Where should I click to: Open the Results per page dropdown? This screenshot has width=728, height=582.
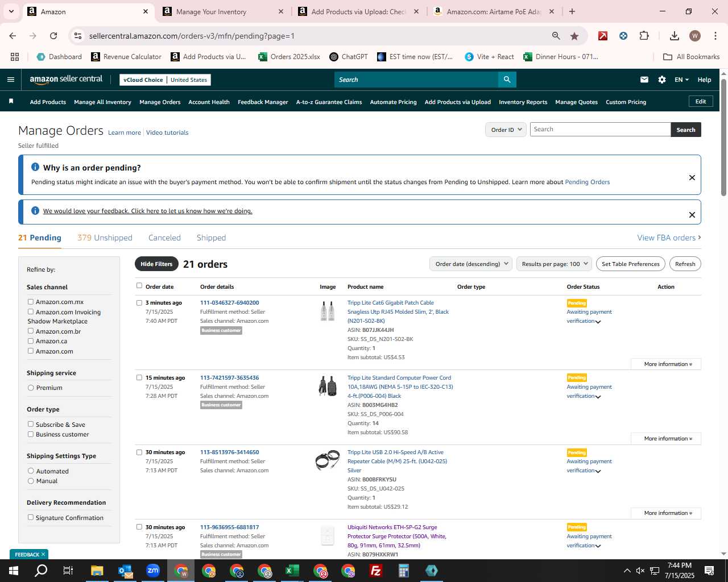(554, 264)
